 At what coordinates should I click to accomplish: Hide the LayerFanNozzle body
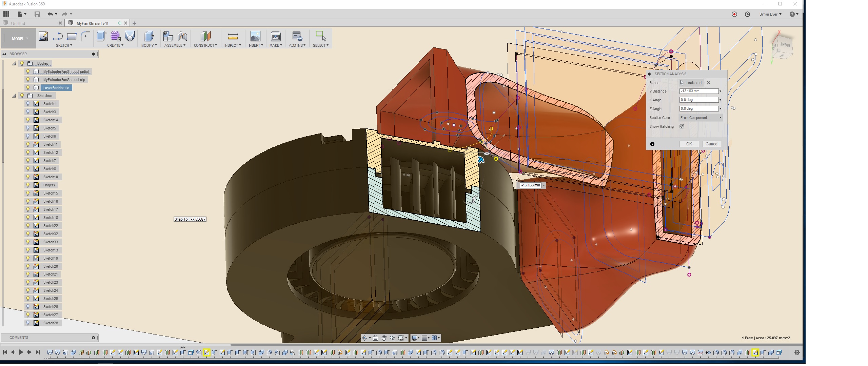coord(28,87)
